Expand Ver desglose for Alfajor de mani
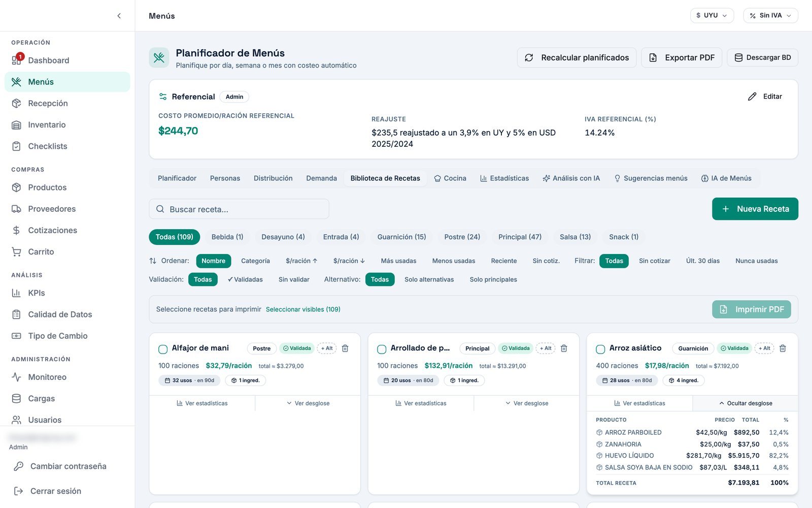This screenshot has width=812, height=508. tap(308, 403)
